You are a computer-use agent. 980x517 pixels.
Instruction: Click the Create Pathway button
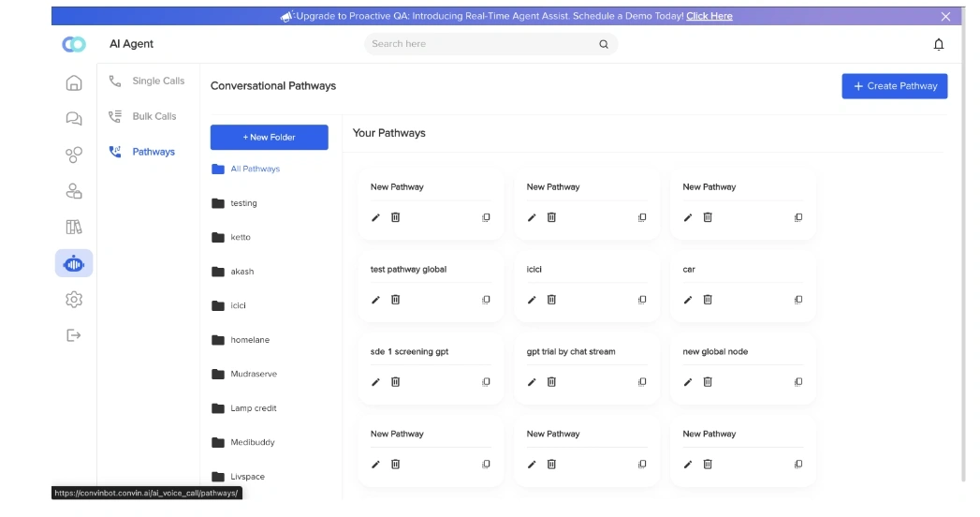tap(895, 86)
